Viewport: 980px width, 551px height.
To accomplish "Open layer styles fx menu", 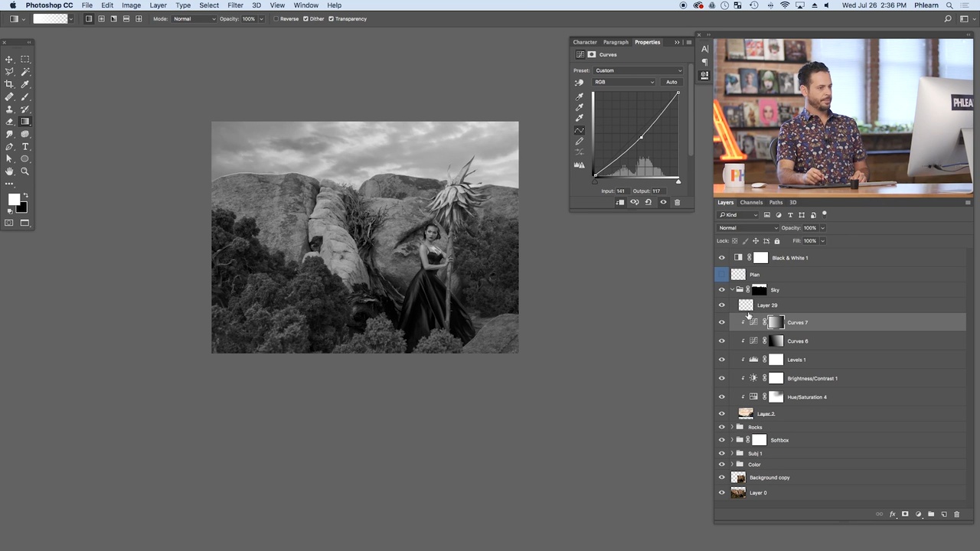I will pos(892,514).
